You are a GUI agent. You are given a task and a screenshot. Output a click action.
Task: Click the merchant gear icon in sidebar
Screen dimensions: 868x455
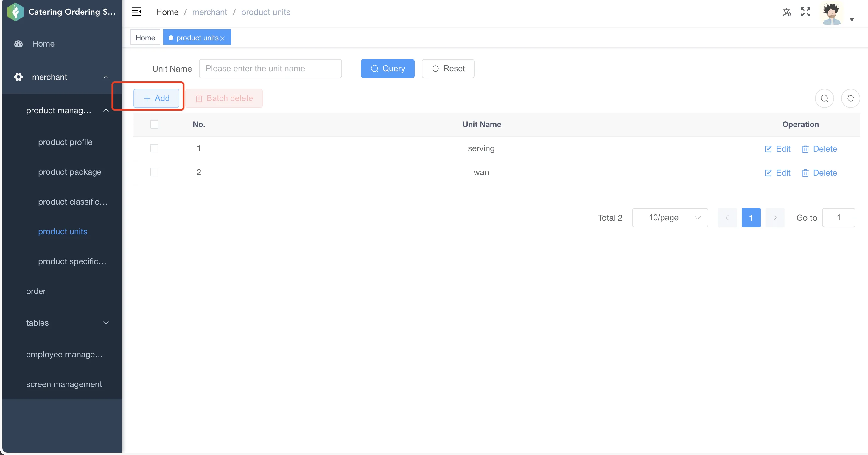point(18,77)
